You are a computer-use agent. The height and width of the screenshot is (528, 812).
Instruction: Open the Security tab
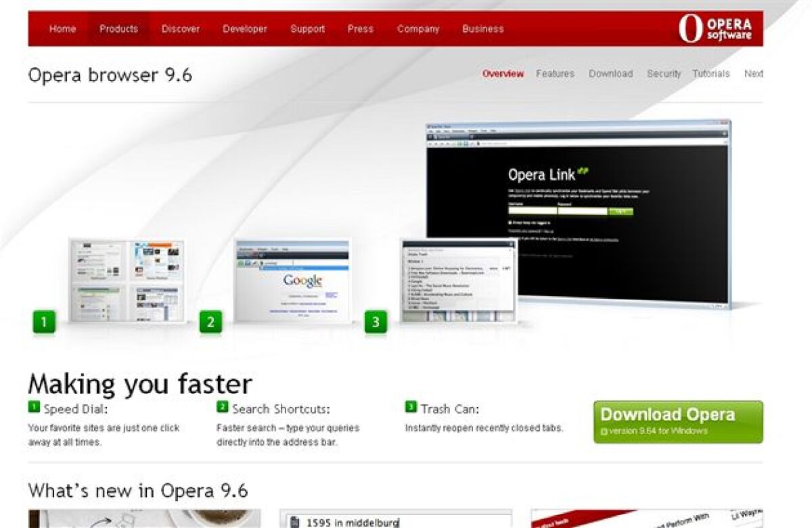(664, 74)
